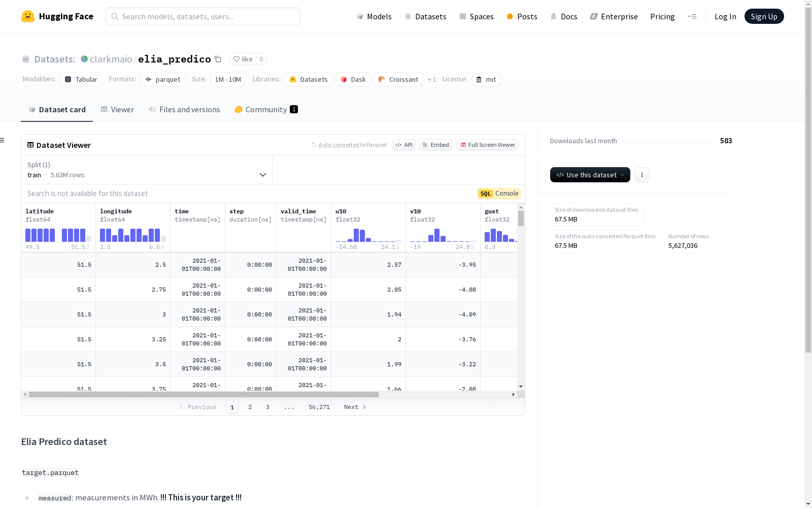Click Next page button
812x508 pixels.
point(355,407)
